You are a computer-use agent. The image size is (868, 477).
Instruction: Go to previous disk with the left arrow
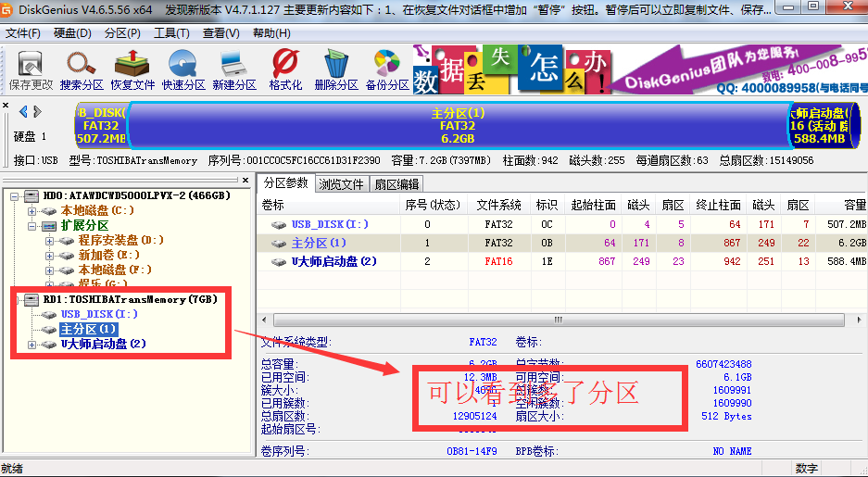tap(23, 112)
